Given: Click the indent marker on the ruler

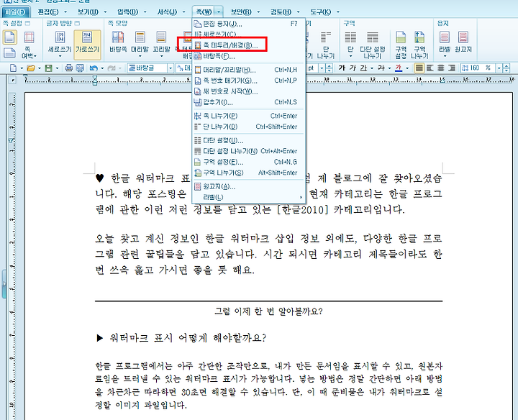Looking at the screenshot, I should (95, 81).
